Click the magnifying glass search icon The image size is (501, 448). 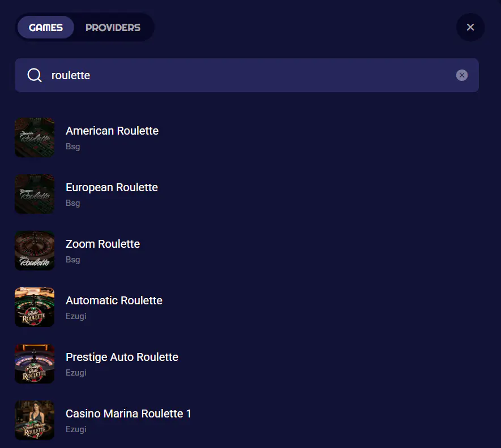(35, 75)
